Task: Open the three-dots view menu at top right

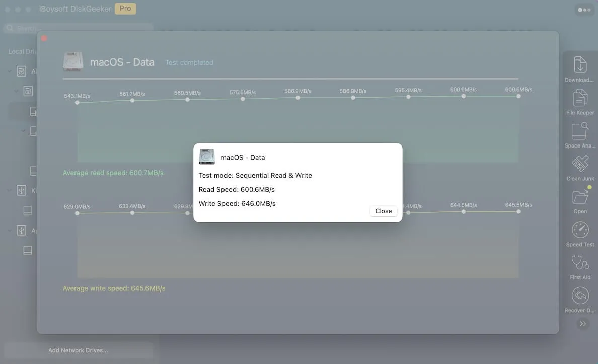Action: (584, 10)
